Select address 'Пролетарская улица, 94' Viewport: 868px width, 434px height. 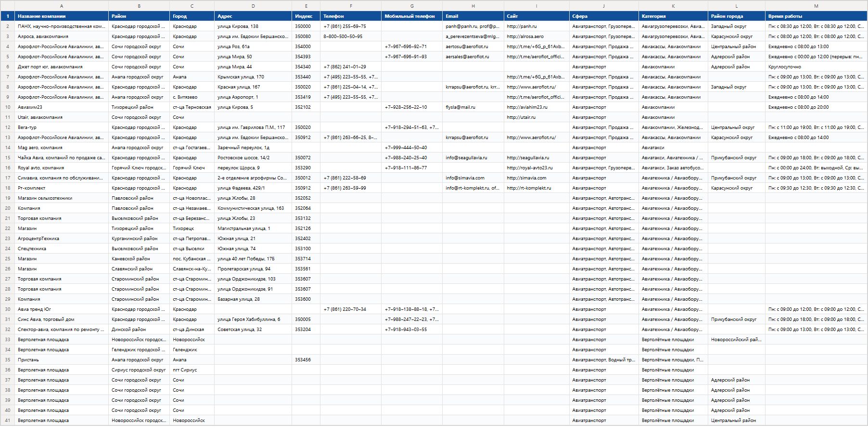tap(253, 268)
